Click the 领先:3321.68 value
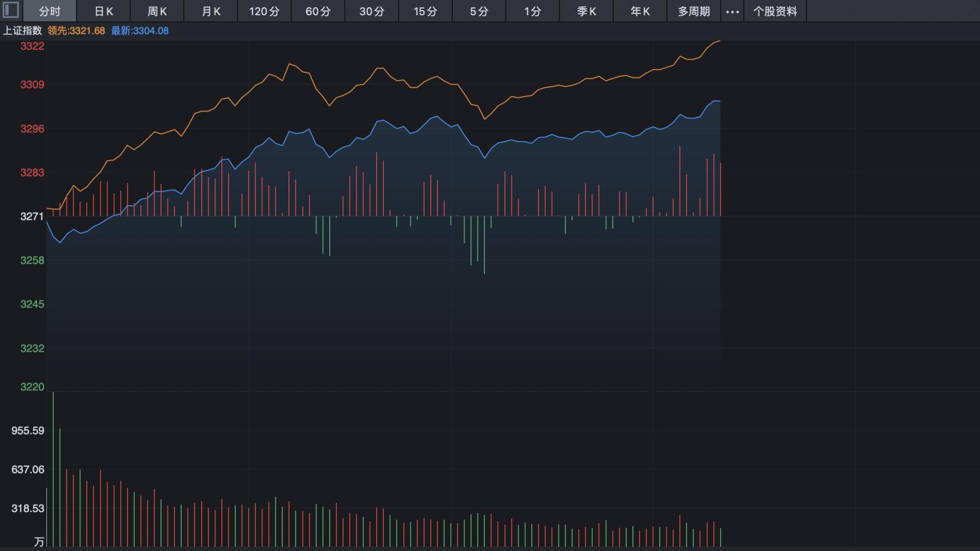The width and height of the screenshot is (980, 551). [76, 31]
